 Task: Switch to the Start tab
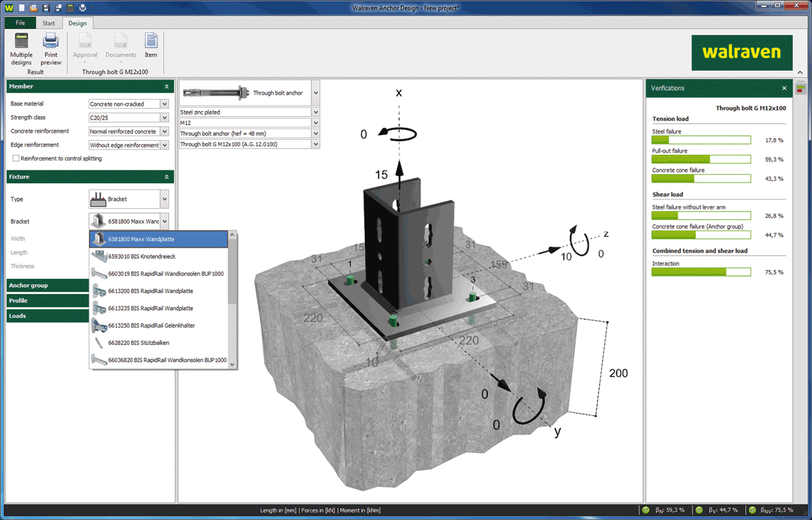tap(49, 23)
